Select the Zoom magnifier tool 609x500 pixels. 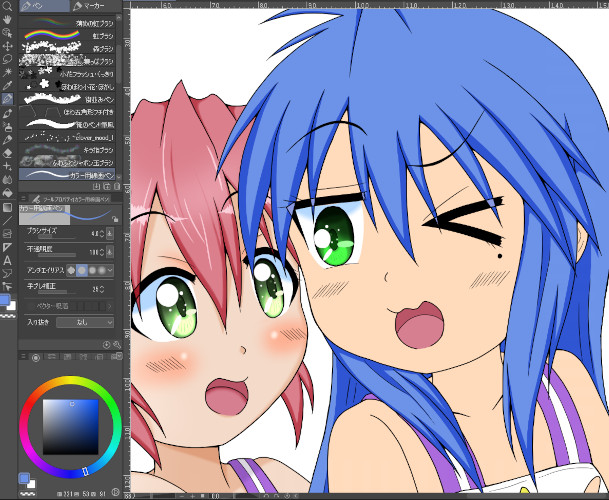pyautogui.click(x=7, y=6)
